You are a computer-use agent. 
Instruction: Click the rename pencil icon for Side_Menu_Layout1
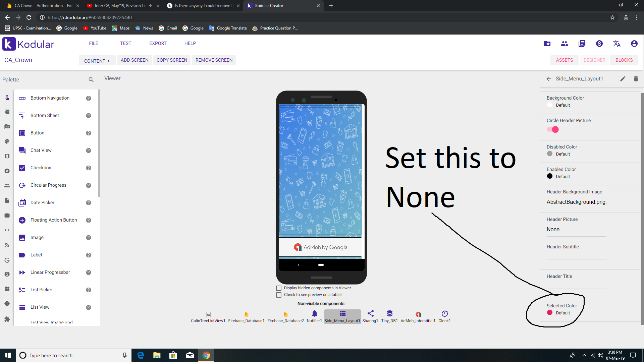click(x=623, y=79)
